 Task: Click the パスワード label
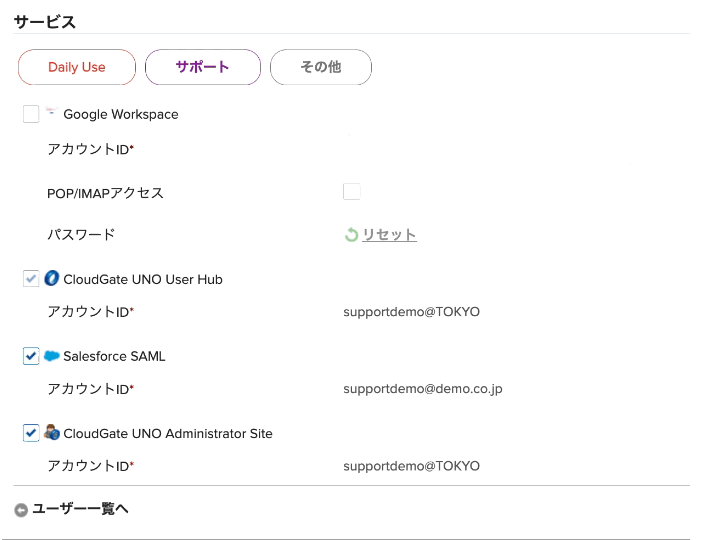[x=81, y=235]
